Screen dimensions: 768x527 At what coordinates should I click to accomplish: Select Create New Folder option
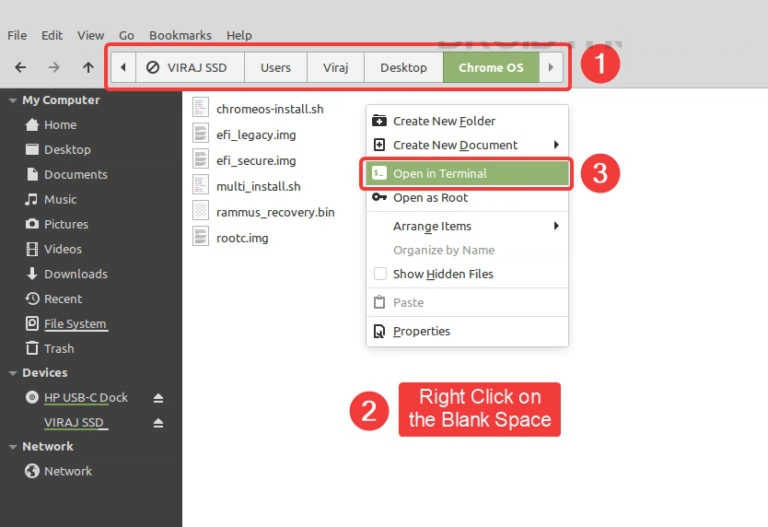[444, 121]
